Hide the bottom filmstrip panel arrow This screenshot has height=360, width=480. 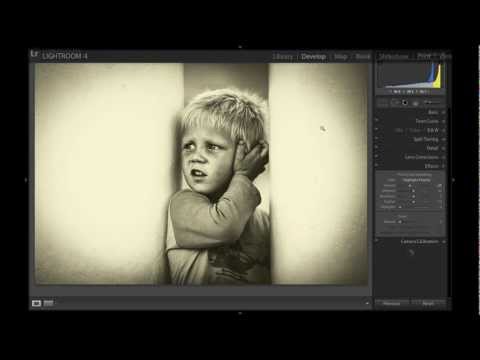240,313
